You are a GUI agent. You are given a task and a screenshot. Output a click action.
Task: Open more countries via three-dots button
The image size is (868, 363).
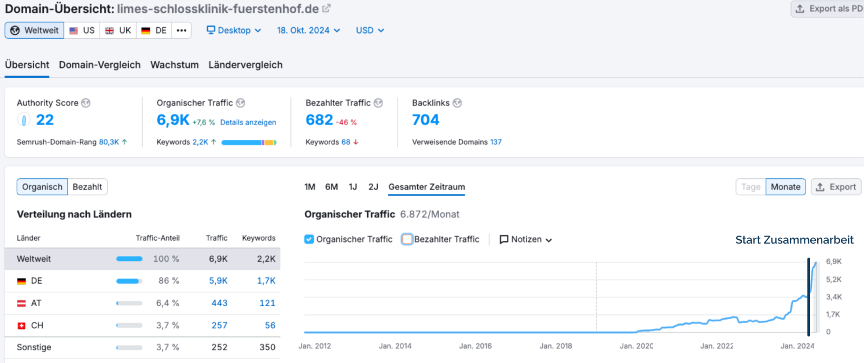[181, 31]
